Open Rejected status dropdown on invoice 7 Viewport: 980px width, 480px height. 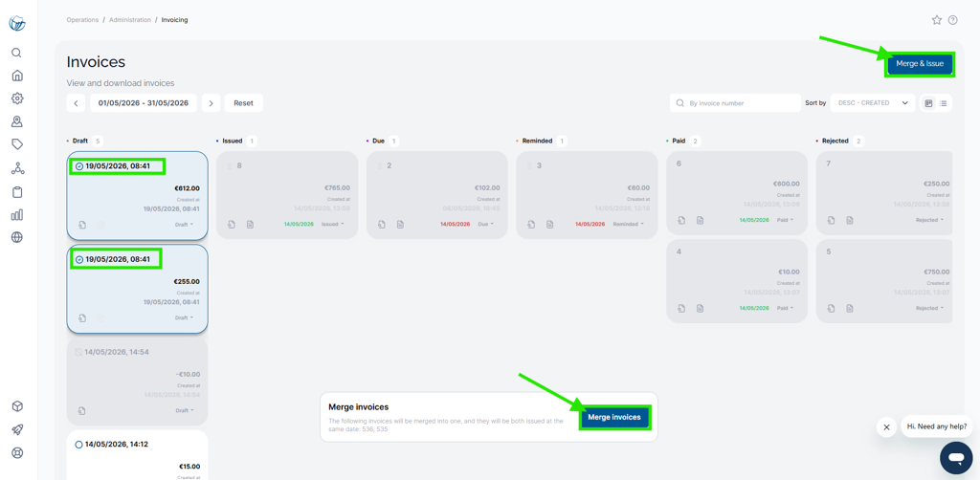point(930,220)
